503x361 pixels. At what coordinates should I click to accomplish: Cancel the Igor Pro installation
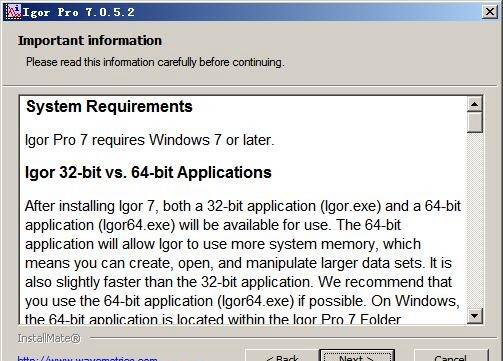point(451,357)
